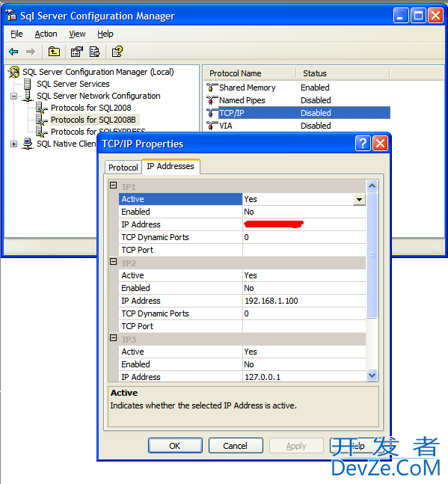Click the property grid scrollbar thumb
Screen dimensions: 448x484
(x=372, y=255)
